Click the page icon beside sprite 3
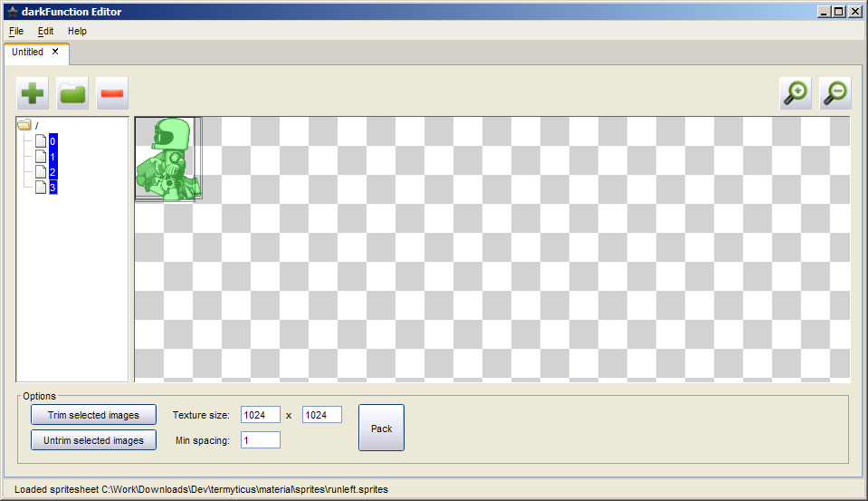The width and height of the screenshot is (868, 501). point(41,188)
